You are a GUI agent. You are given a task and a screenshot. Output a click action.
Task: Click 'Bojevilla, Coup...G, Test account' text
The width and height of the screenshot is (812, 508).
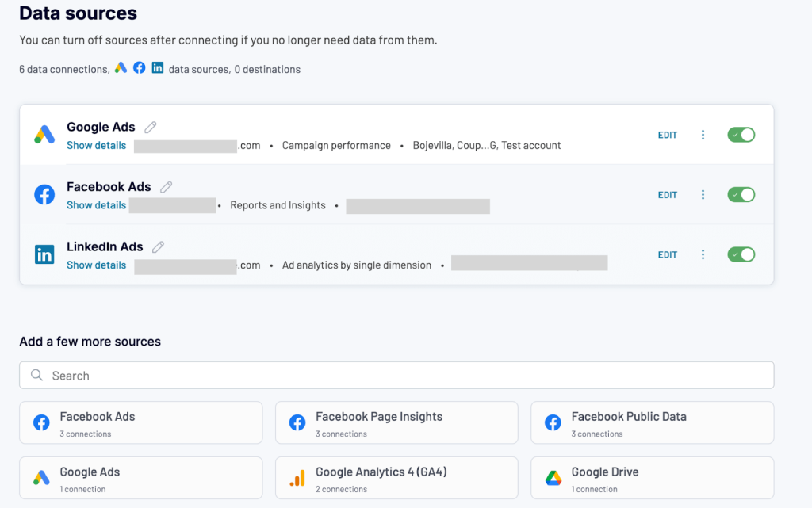point(486,145)
